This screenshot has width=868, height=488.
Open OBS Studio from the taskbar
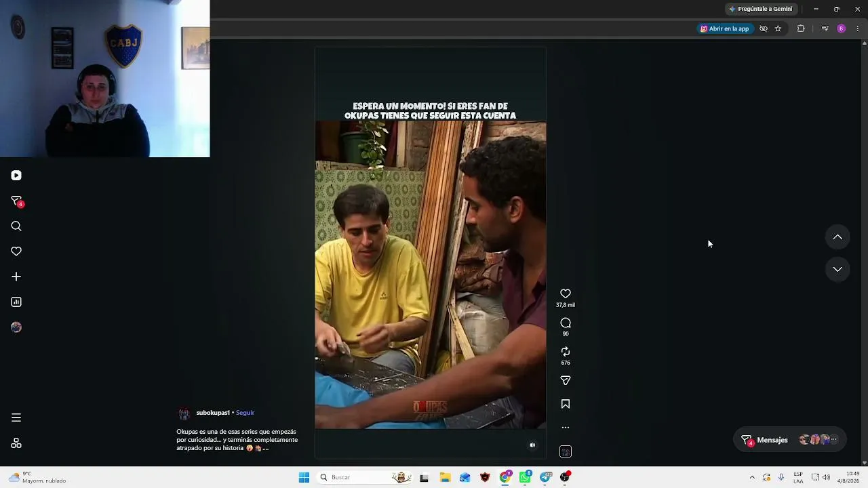(x=566, y=477)
